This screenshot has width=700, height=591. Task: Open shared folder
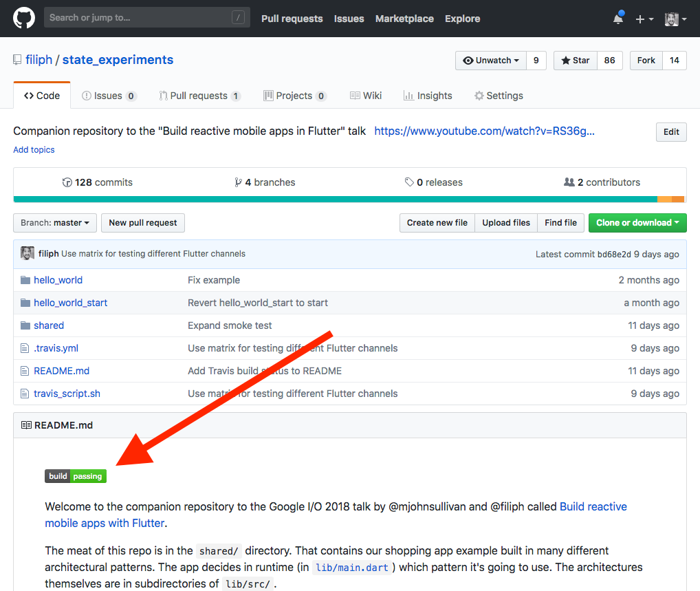click(x=49, y=325)
